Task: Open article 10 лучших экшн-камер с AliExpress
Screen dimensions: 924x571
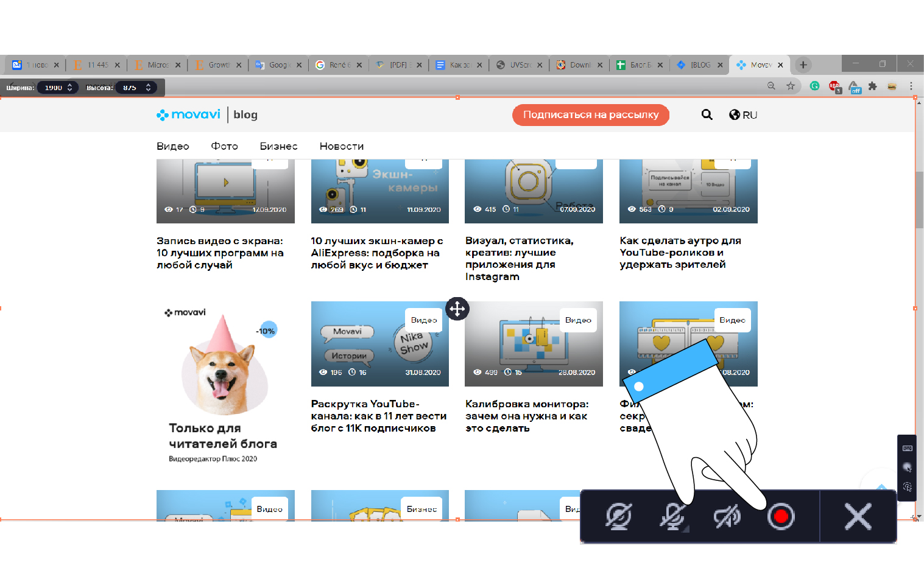Action: click(377, 253)
